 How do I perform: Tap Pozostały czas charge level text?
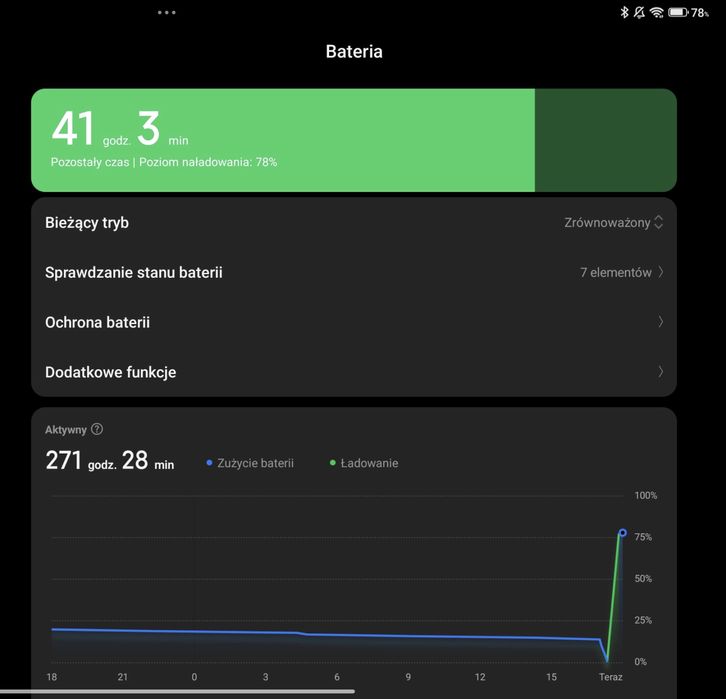164,162
